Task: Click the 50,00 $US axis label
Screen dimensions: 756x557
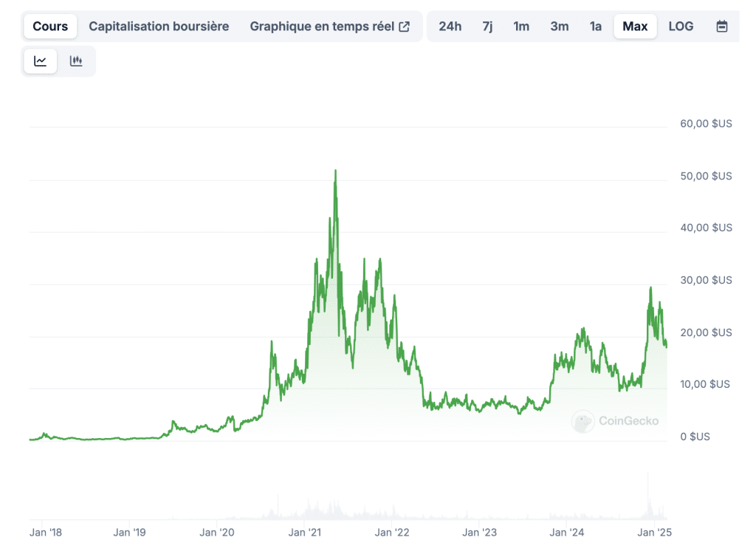Action: [x=706, y=176]
